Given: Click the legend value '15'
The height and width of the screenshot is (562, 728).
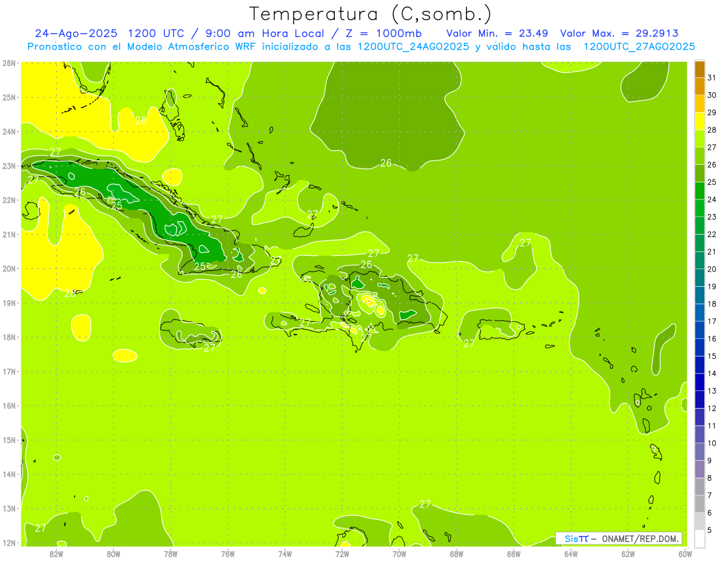Looking at the screenshot, I should click(712, 356).
